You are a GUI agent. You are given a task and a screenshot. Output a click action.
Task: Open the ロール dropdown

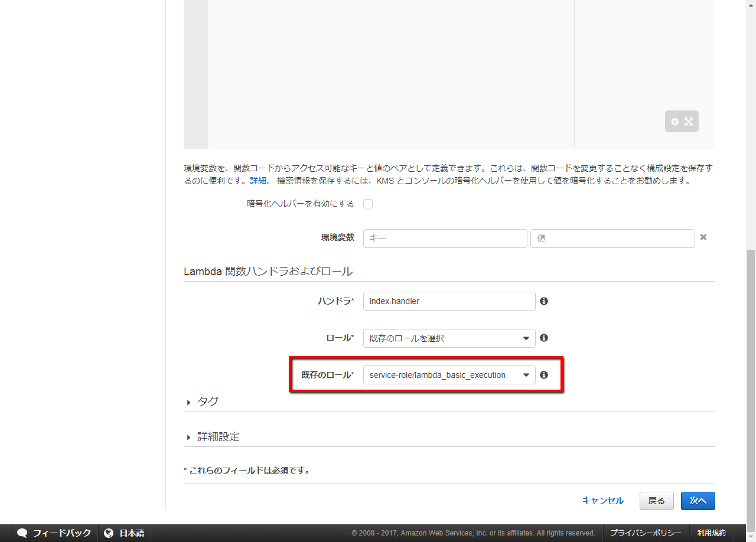coord(449,338)
